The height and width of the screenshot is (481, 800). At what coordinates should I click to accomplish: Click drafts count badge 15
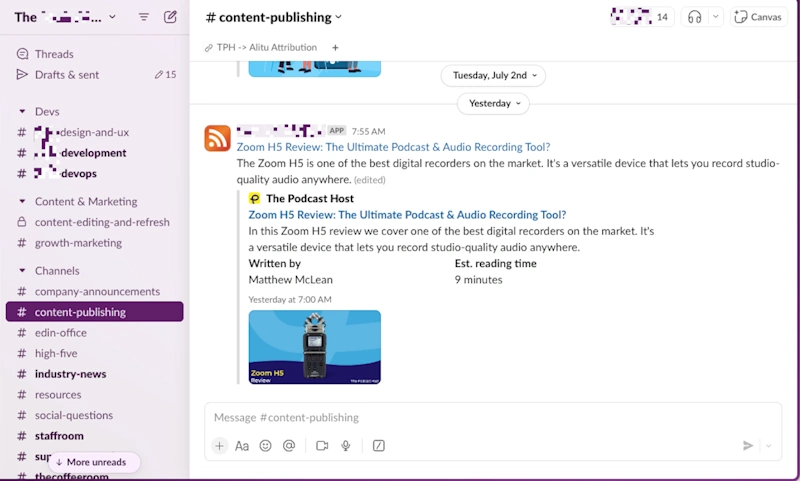click(166, 74)
